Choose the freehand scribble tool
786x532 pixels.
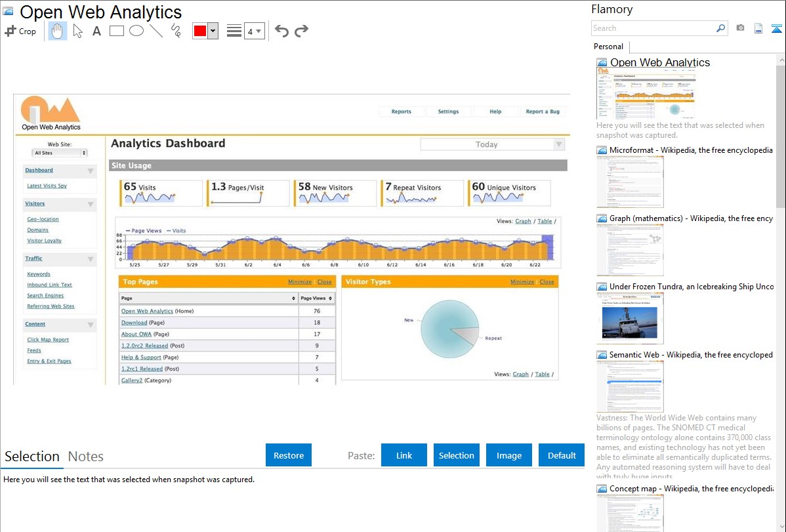[x=176, y=31]
